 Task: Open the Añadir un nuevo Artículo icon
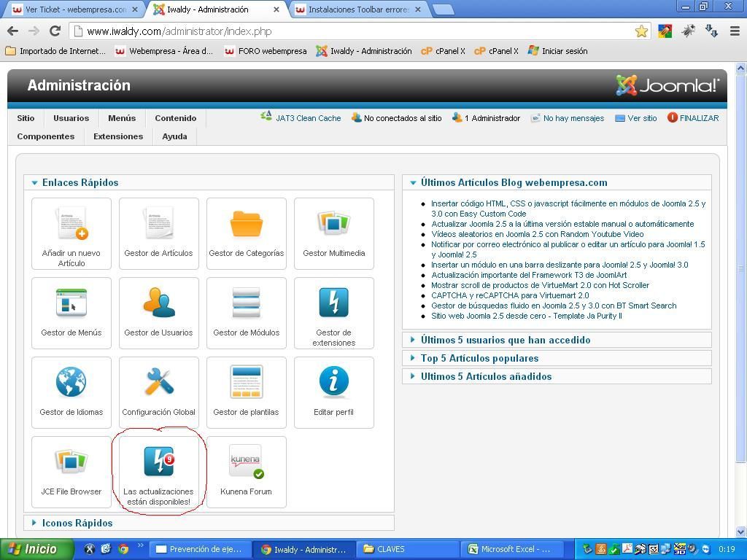[x=71, y=233]
